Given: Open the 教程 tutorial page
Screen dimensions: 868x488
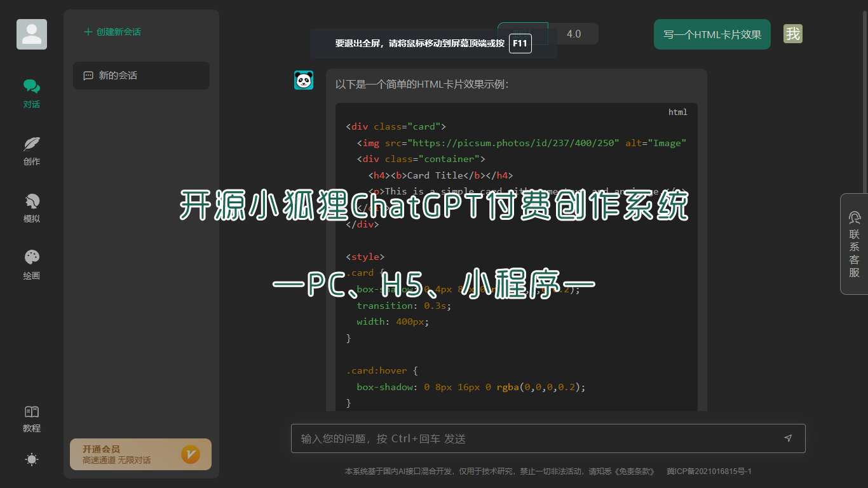Looking at the screenshot, I should coord(32,419).
